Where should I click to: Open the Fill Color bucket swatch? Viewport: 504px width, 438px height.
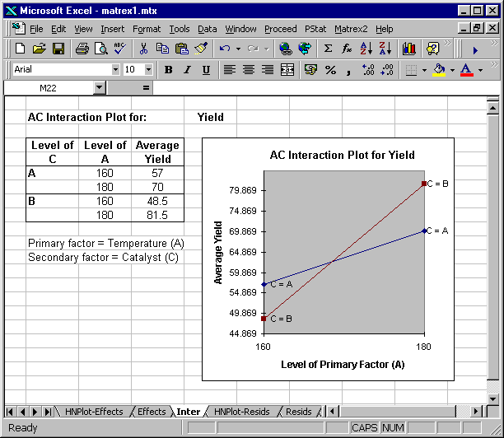[x=439, y=70]
